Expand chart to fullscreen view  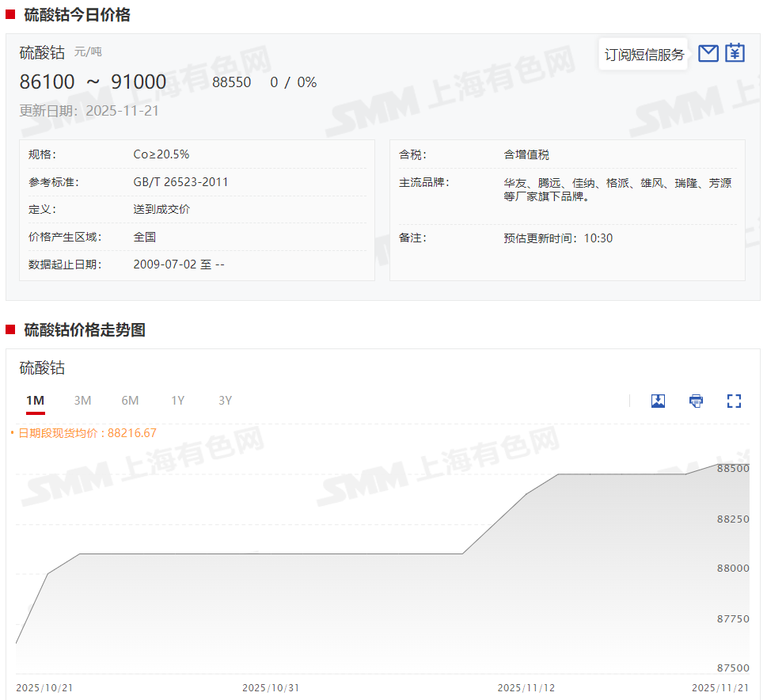pos(734,401)
